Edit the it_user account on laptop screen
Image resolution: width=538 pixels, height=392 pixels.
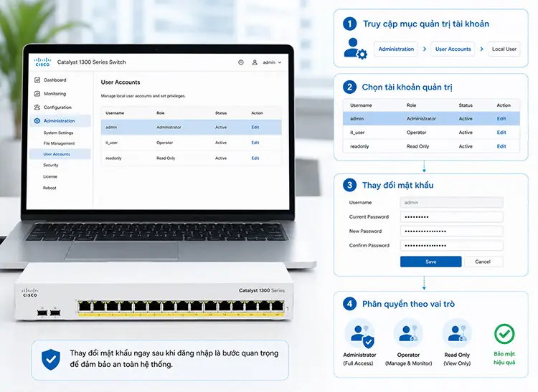coord(255,143)
